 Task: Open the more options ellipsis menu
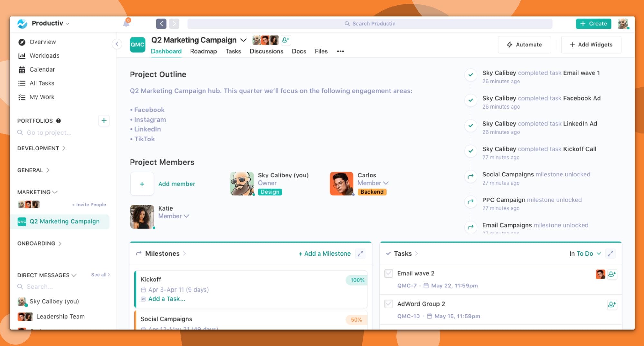pyautogui.click(x=340, y=51)
